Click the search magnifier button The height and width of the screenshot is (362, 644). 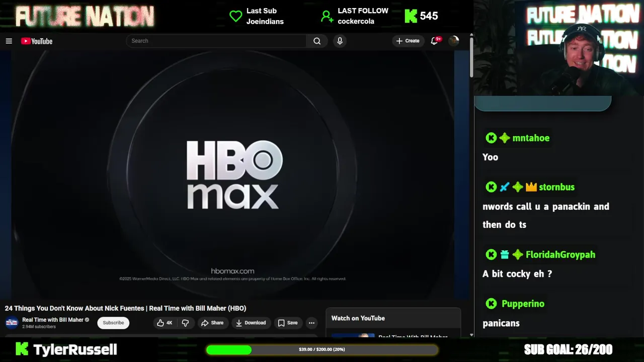(317, 41)
